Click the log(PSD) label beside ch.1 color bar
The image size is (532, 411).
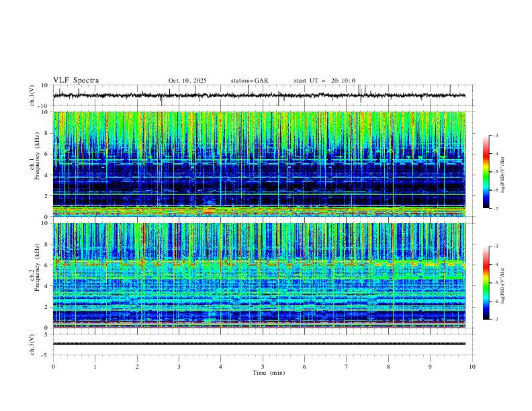click(503, 175)
